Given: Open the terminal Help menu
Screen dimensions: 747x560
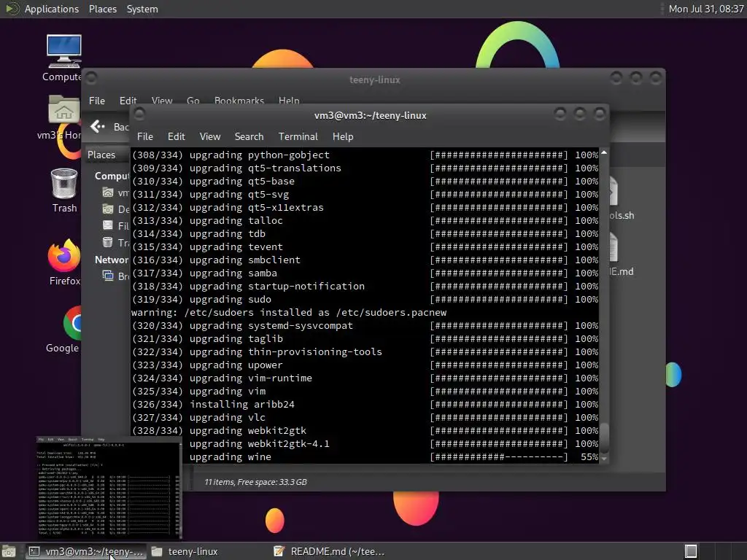Looking at the screenshot, I should tap(343, 136).
